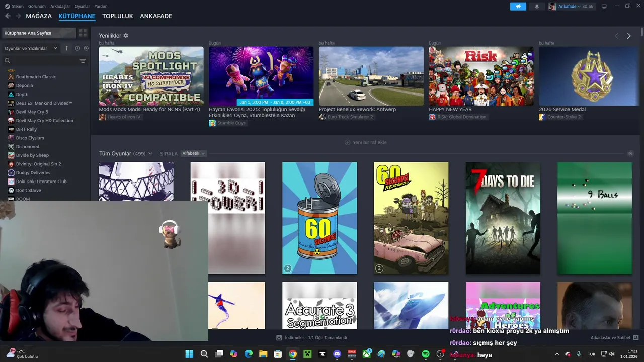Open the ANKAFADE profile tab
Viewport: 644px width, 362px height.
tap(156, 16)
